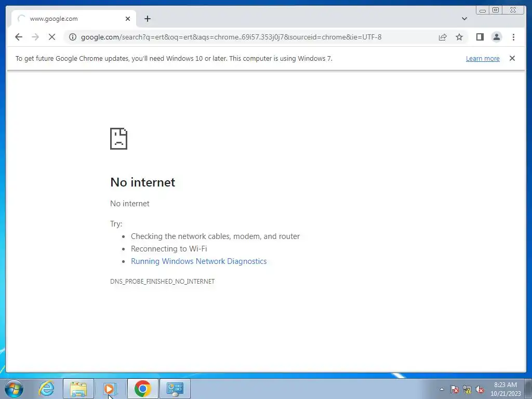Open the clock showing 8:23 AM

[506, 389]
